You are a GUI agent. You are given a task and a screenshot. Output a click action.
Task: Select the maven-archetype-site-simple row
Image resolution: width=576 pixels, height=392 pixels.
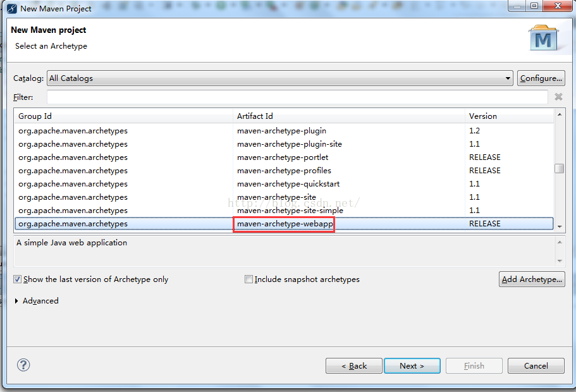point(284,210)
